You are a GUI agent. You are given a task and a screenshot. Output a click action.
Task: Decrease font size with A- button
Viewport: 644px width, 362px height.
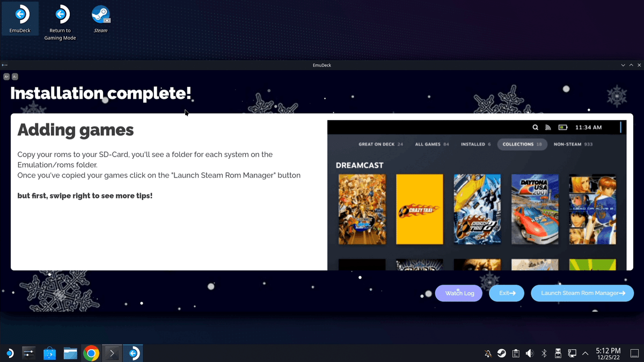tap(15, 77)
